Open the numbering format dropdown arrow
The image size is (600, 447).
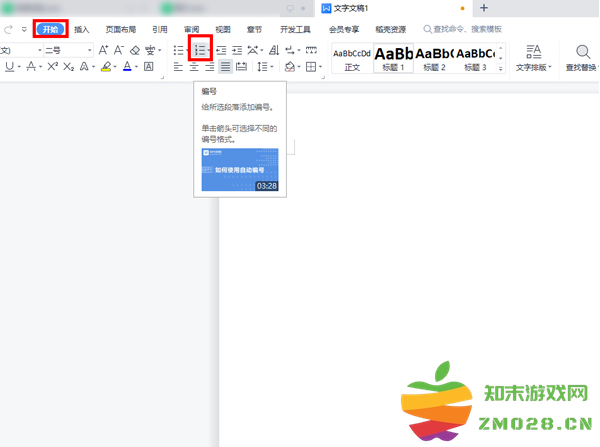(x=209, y=50)
